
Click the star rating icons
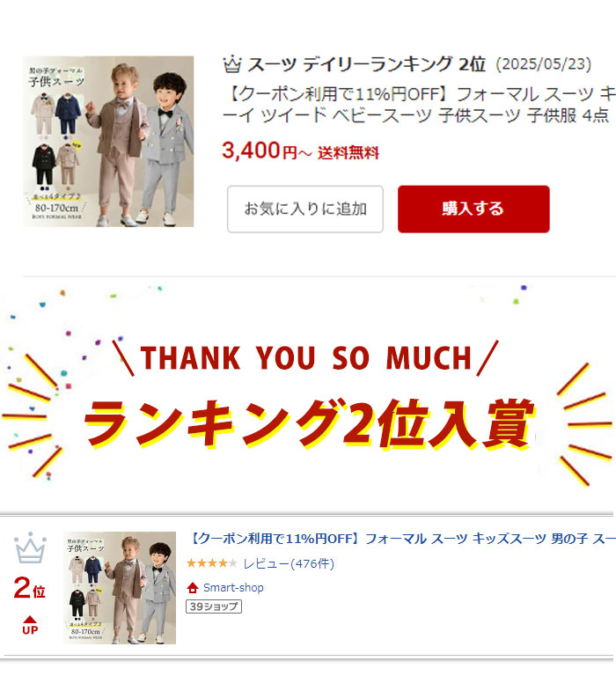[x=212, y=563]
